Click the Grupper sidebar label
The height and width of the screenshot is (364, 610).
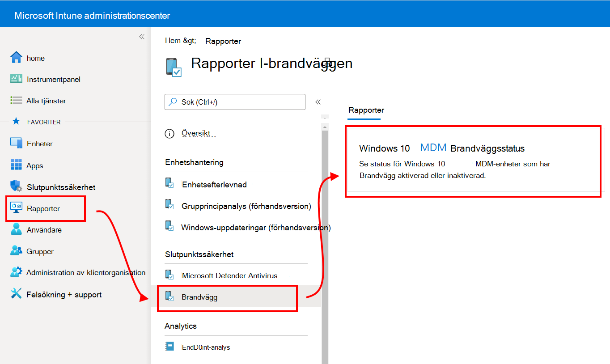pyautogui.click(x=40, y=251)
